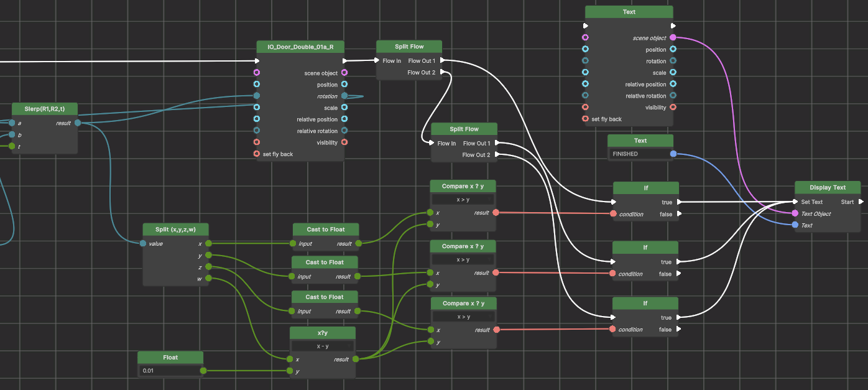Change the x - y operation on the x?y node

pyautogui.click(x=323, y=346)
